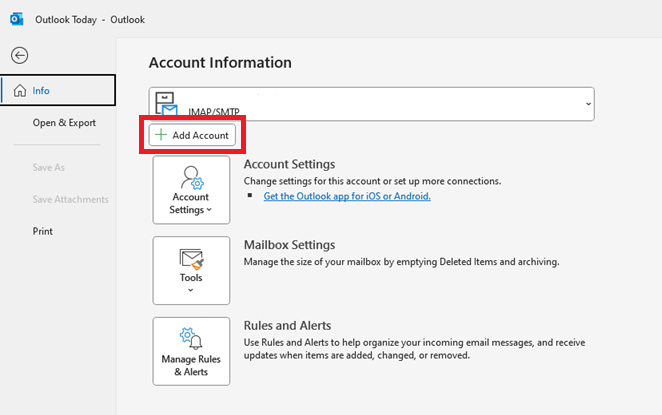Click the Manage Rules & Alerts button

click(x=191, y=351)
